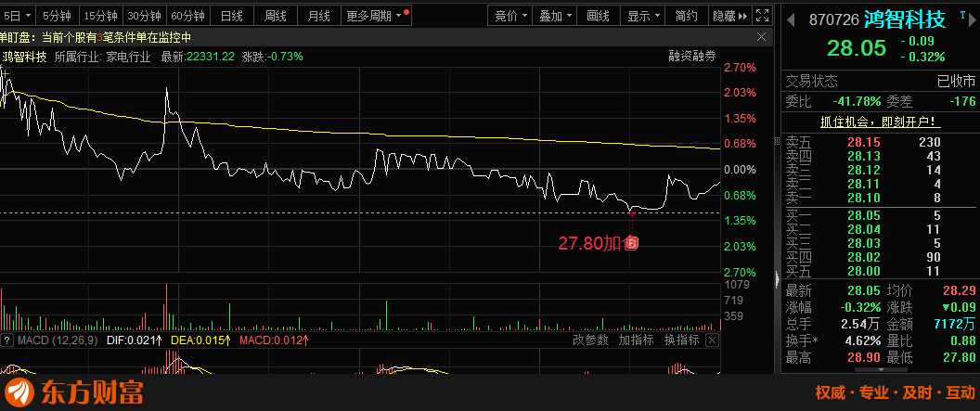Select the 30分钟 chart period
Viewport: 980px width, 411px height.
coord(145,17)
